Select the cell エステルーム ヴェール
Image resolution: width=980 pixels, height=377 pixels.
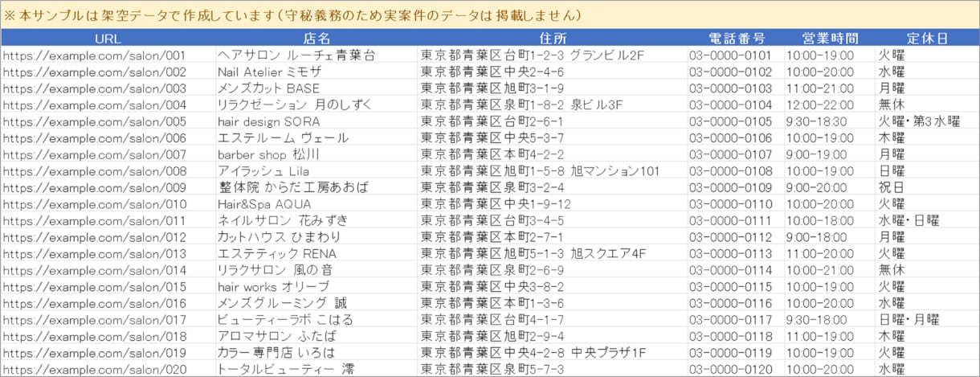tap(316, 138)
